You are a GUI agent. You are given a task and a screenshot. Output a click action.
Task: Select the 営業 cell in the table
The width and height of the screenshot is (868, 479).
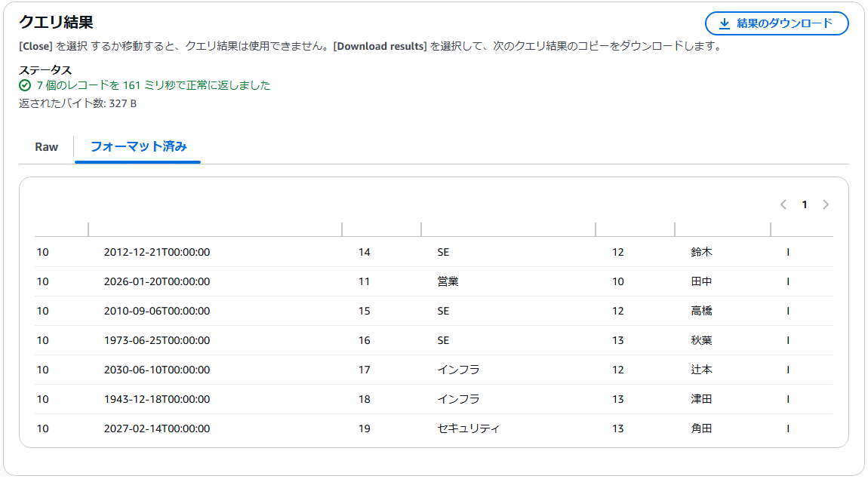448,281
